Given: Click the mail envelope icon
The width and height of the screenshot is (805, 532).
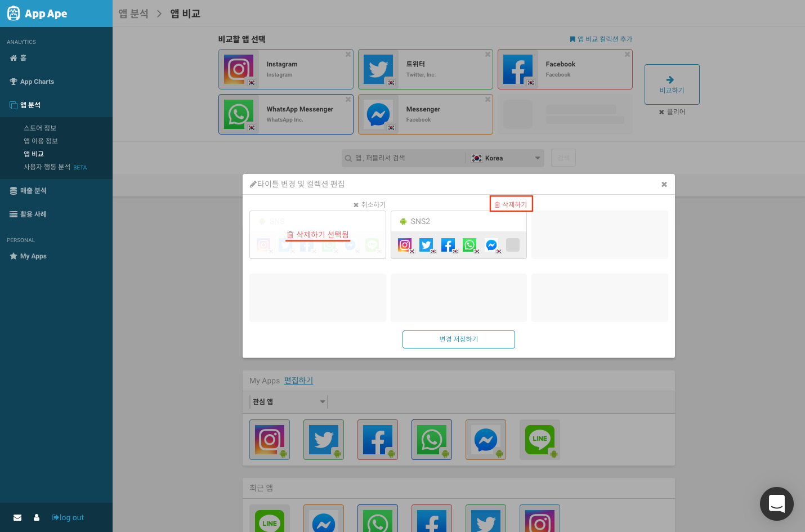Looking at the screenshot, I should point(17,517).
